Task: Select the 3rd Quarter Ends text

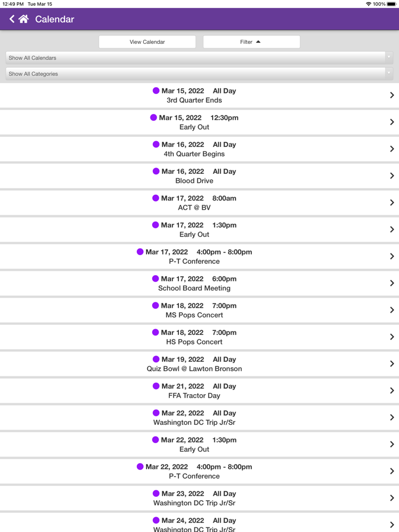Action: [194, 100]
